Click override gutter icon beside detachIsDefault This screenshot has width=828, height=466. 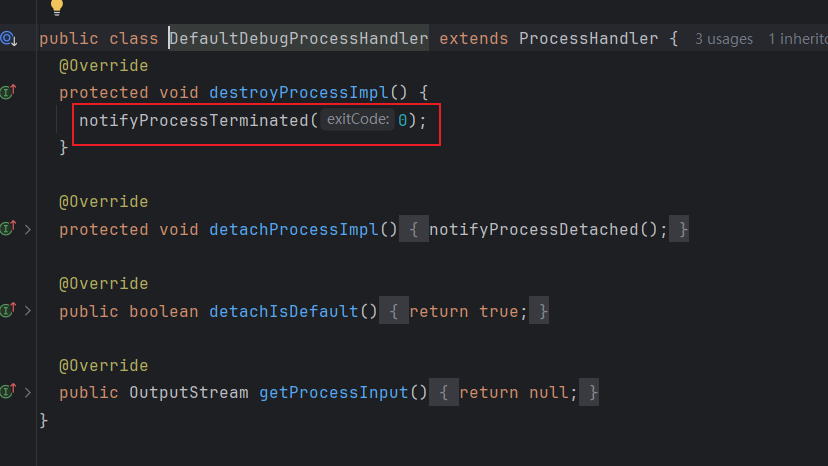(x=8, y=310)
